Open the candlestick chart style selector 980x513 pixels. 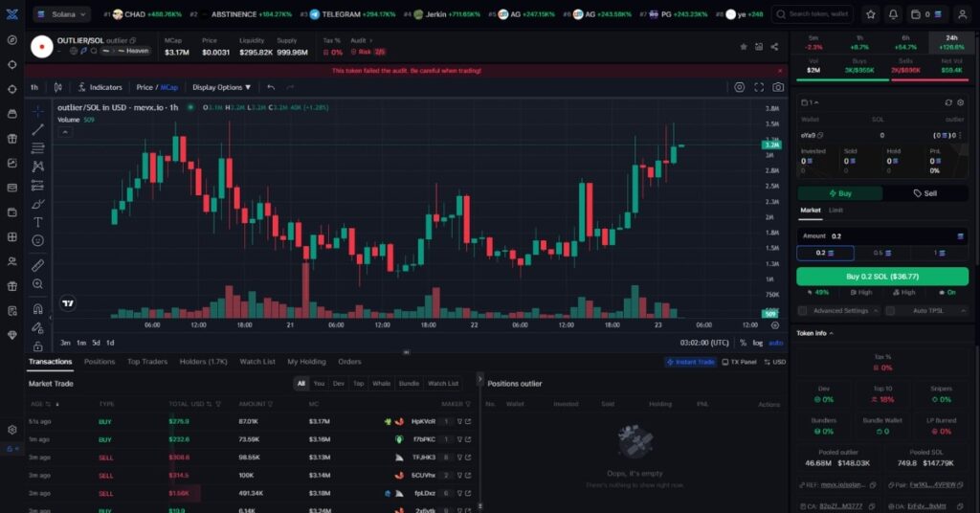click(x=58, y=87)
